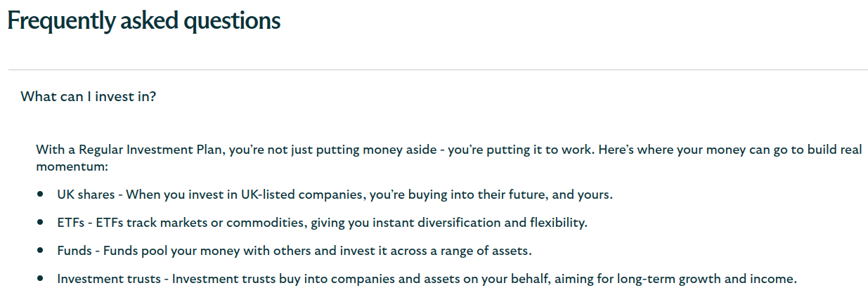Image resolution: width=868 pixels, height=295 pixels.
Task: Collapse the "What can I invest in?" question
Action: [x=89, y=96]
